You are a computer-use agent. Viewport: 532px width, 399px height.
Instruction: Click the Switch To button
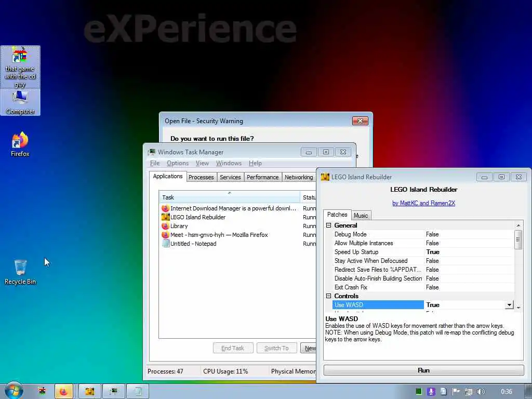coord(276,348)
